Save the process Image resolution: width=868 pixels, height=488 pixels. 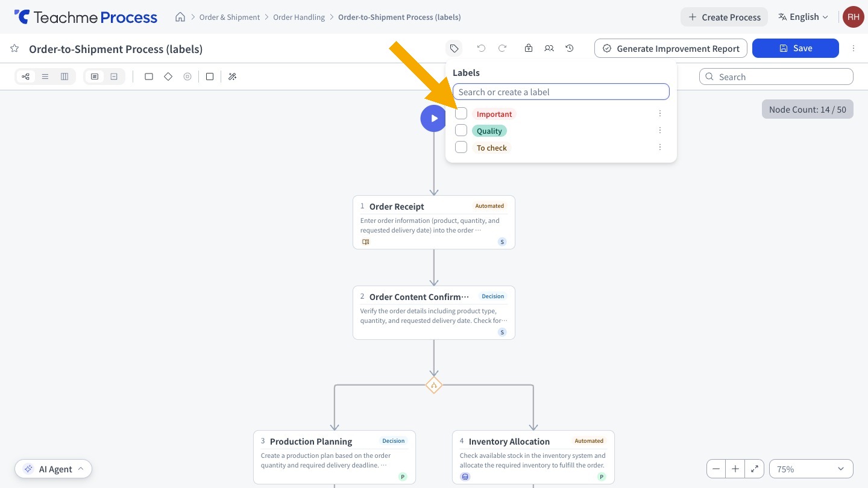796,48
